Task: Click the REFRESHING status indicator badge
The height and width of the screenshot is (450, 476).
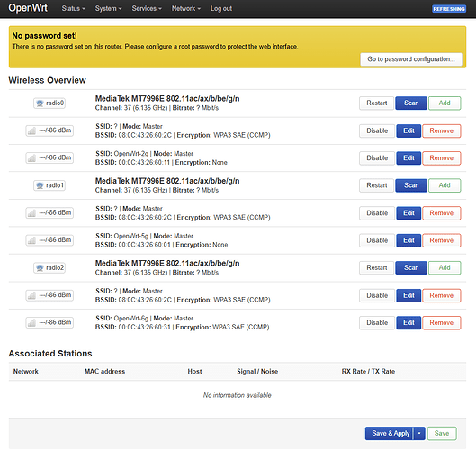Action: (x=449, y=9)
